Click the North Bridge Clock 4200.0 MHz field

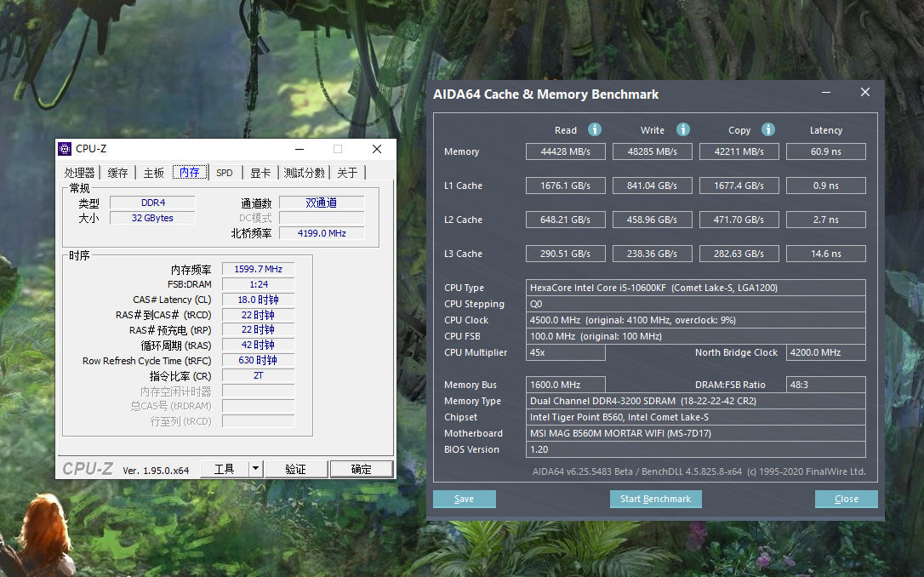click(826, 352)
